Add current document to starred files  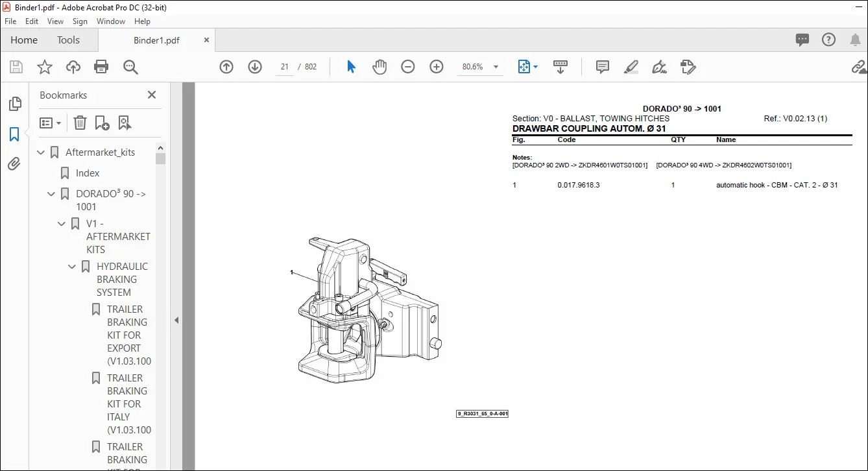45,67
